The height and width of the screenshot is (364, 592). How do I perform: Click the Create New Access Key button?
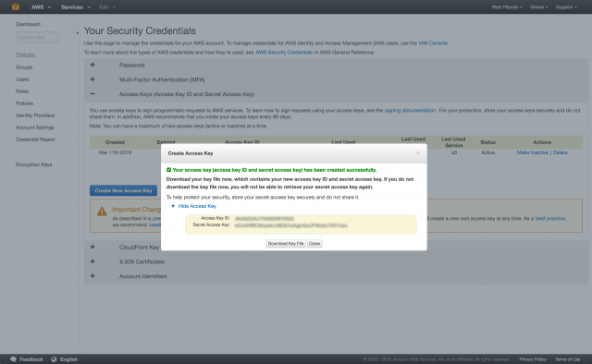coord(123,190)
